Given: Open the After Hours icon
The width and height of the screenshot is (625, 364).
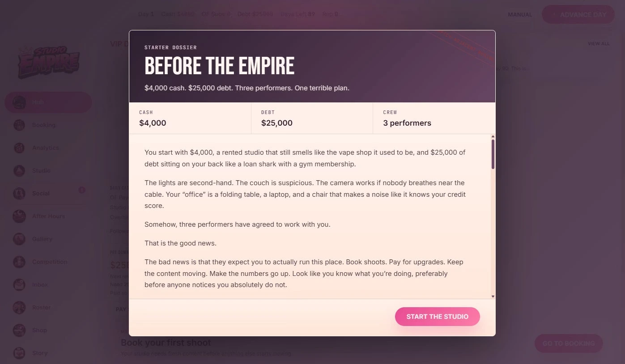Looking at the screenshot, I should [x=19, y=216].
